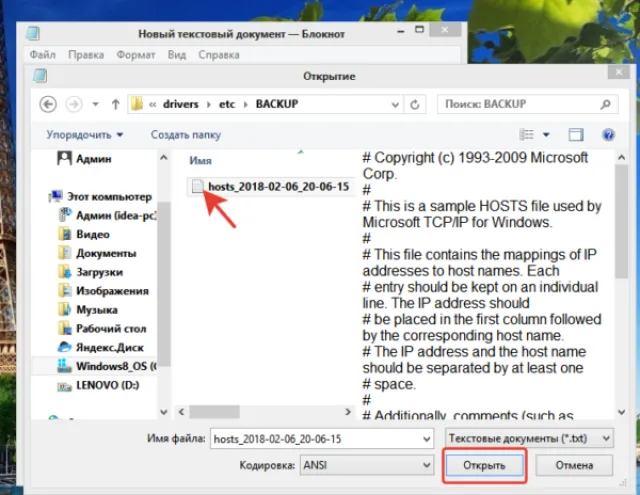
Task: Open the 'Правка' menu in Блокнот
Action: (x=86, y=55)
